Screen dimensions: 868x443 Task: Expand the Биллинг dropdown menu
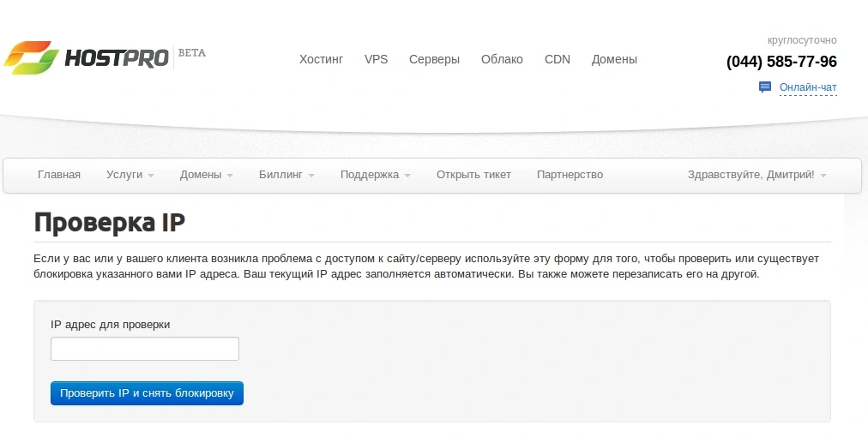[x=286, y=175]
